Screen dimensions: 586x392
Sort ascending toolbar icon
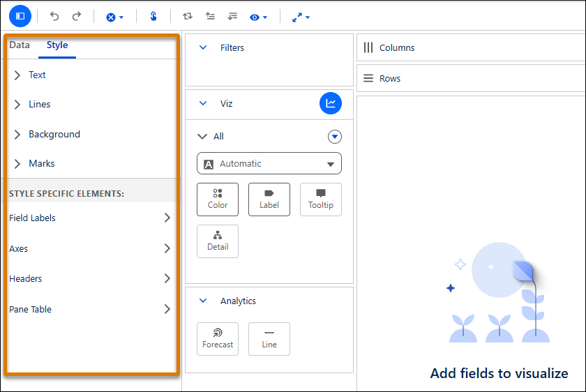(210, 16)
